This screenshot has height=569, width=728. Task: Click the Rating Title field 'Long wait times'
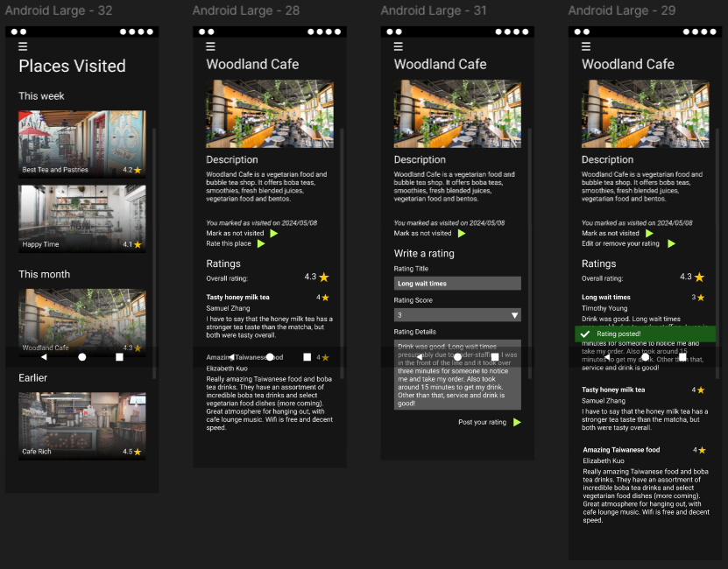457,284
